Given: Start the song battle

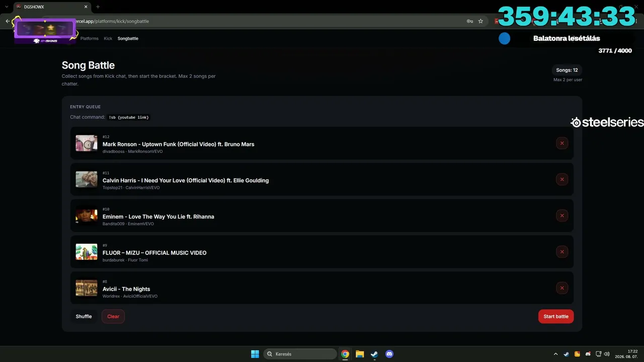Looking at the screenshot, I should point(556,316).
